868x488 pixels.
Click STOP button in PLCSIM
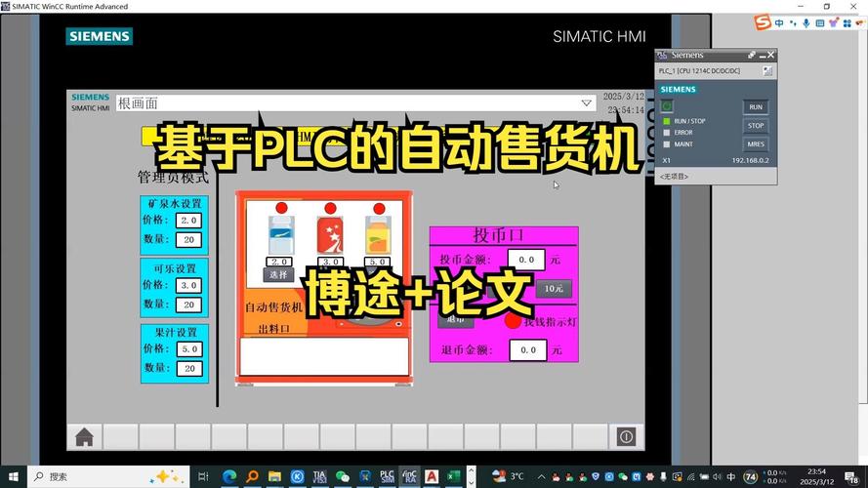coord(756,126)
